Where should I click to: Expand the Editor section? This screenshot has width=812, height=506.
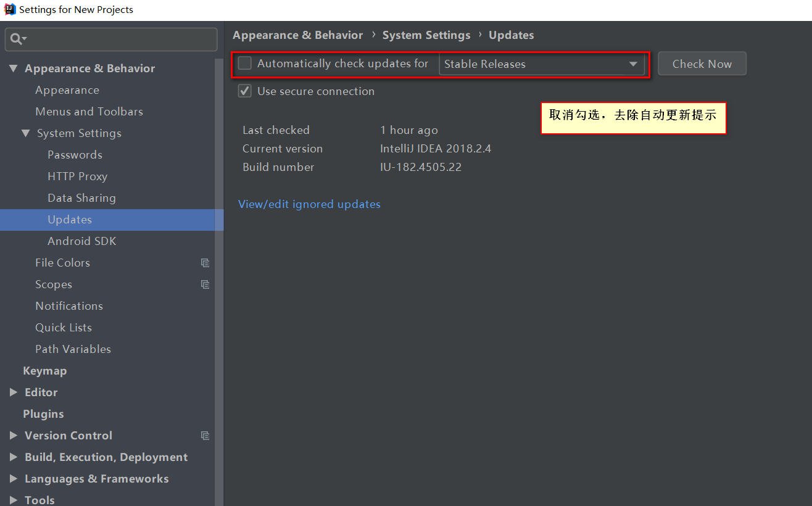coord(14,392)
